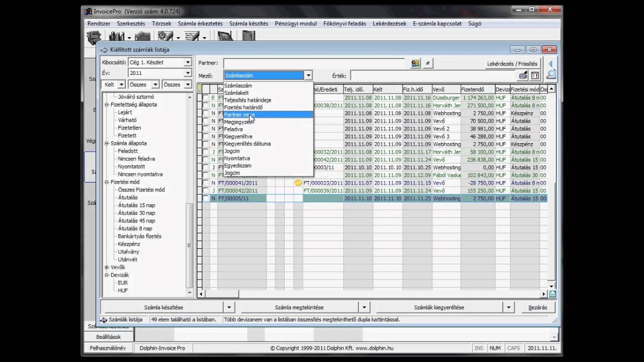Click the Partner input field
Screen dimensions: 644x362
pyautogui.click(x=314, y=63)
